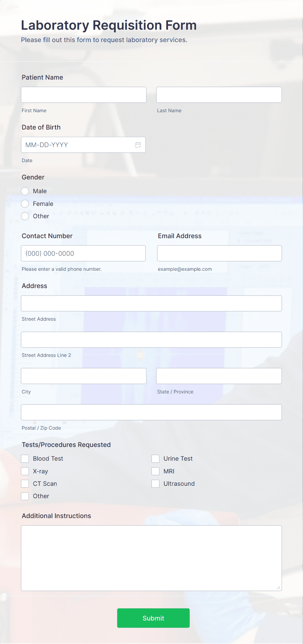Select the MRI test checkbox
The height and width of the screenshot is (644, 303).
click(155, 471)
